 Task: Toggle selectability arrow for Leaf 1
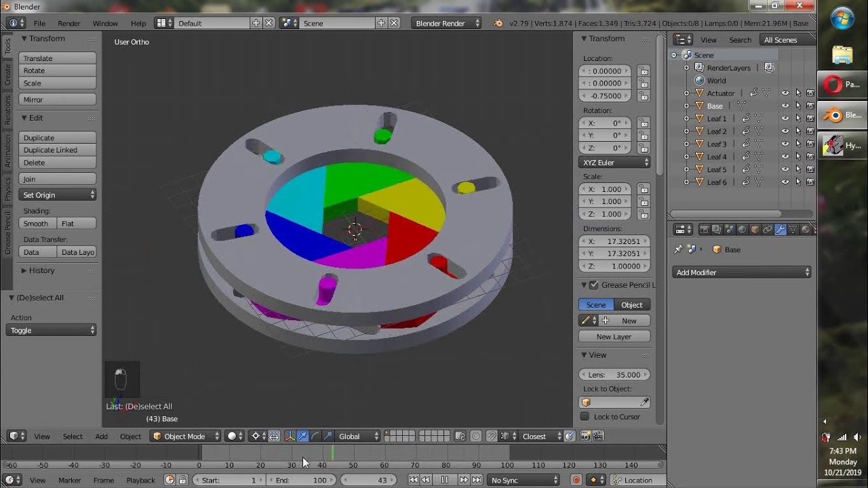point(798,119)
